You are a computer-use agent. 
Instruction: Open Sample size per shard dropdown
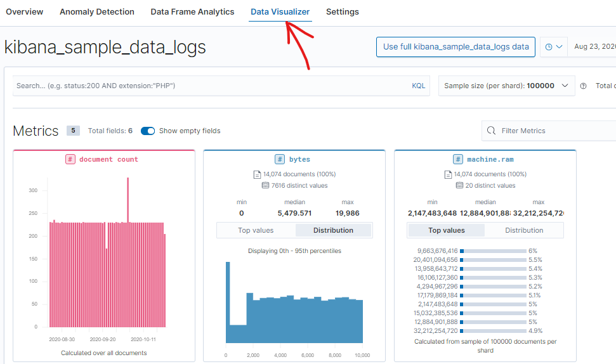pyautogui.click(x=506, y=86)
